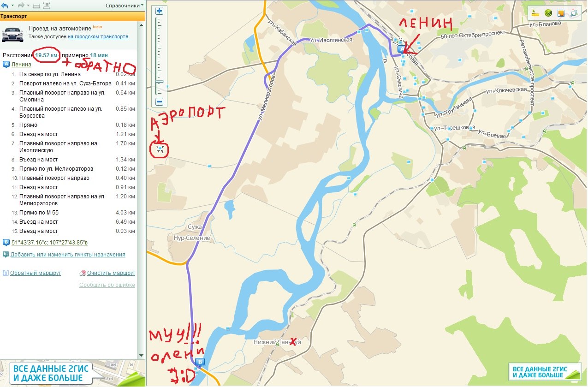The height and width of the screenshot is (387, 588).
Task: Click the list view icon in toolbar
Action: point(47,5)
